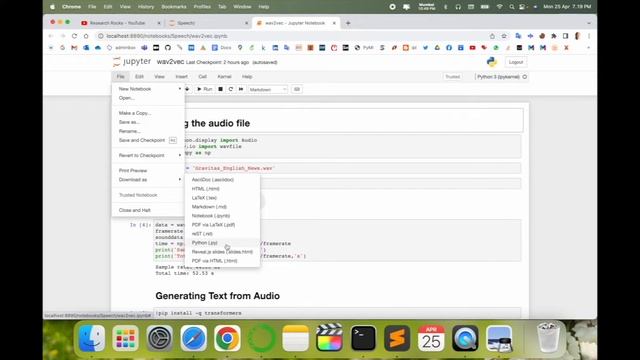Open Calendar from the Dock
The image size is (640, 360).
click(x=431, y=338)
